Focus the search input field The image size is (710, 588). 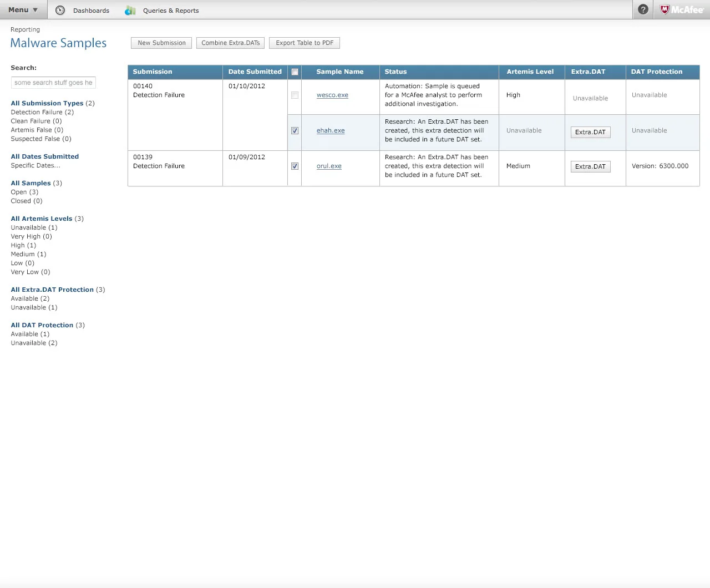53,83
